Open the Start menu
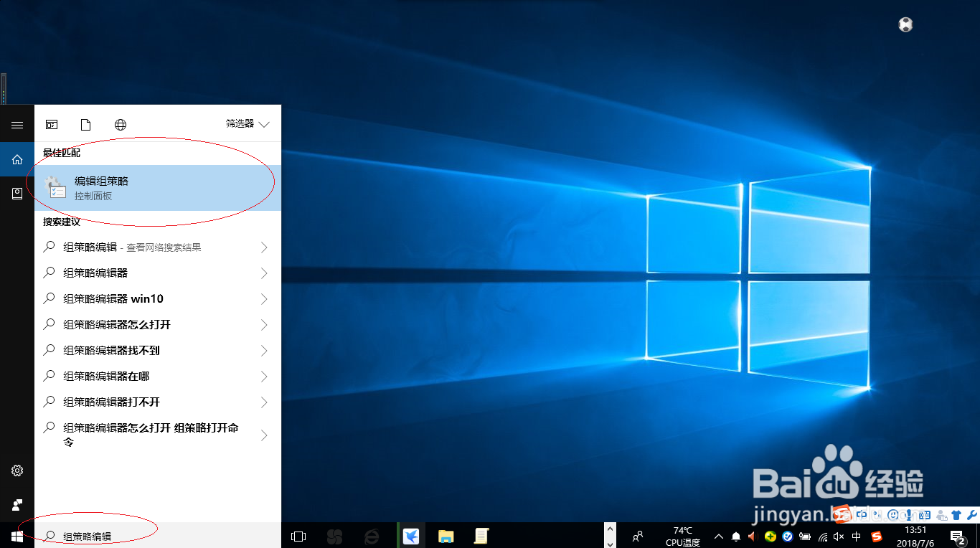This screenshot has width=980, height=548. click(x=17, y=535)
